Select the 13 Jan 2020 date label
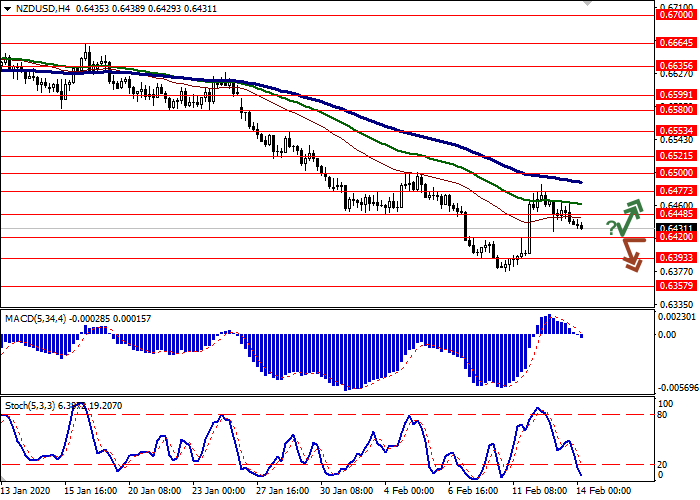Viewport: 700px width, 500px height. 25,491
